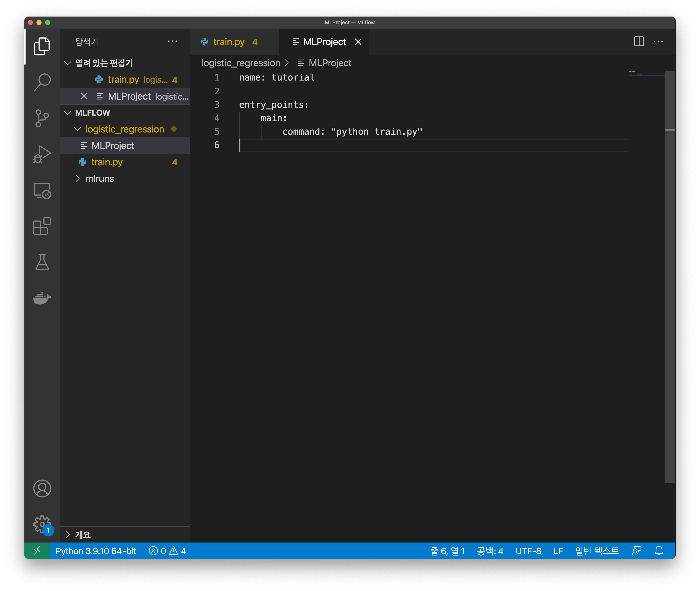
Task: Switch to the train.py tab
Action: (x=229, y=42)
